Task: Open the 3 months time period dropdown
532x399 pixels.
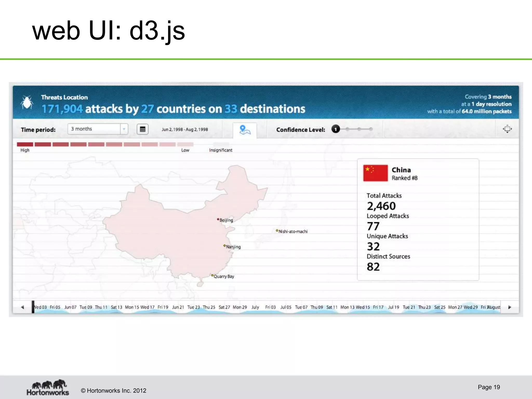Action: 98,129
